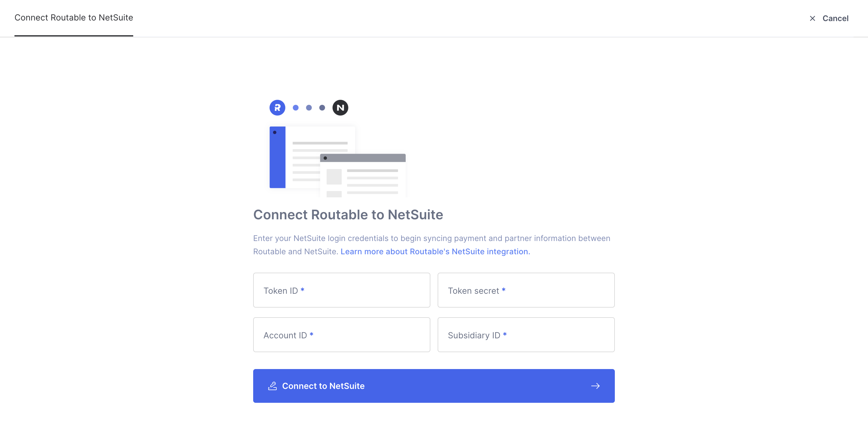
Task: Click the middle dot in the connection graphic
Action: coord(309,108)
